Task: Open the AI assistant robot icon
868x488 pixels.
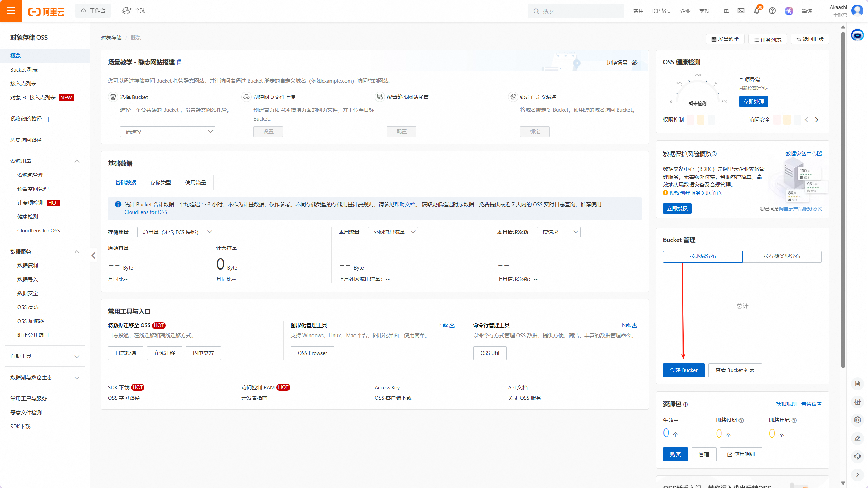Action: (x=857, y=35)
